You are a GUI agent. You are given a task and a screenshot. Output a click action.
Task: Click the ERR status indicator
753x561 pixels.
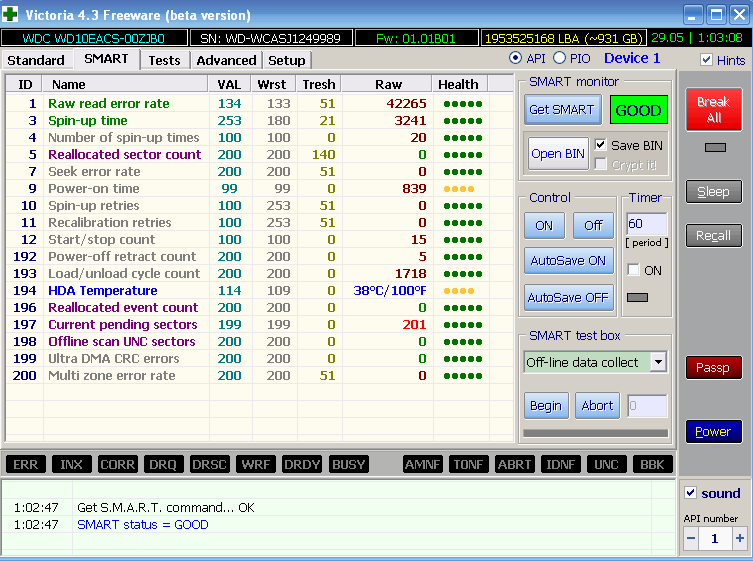coord(26,465)
